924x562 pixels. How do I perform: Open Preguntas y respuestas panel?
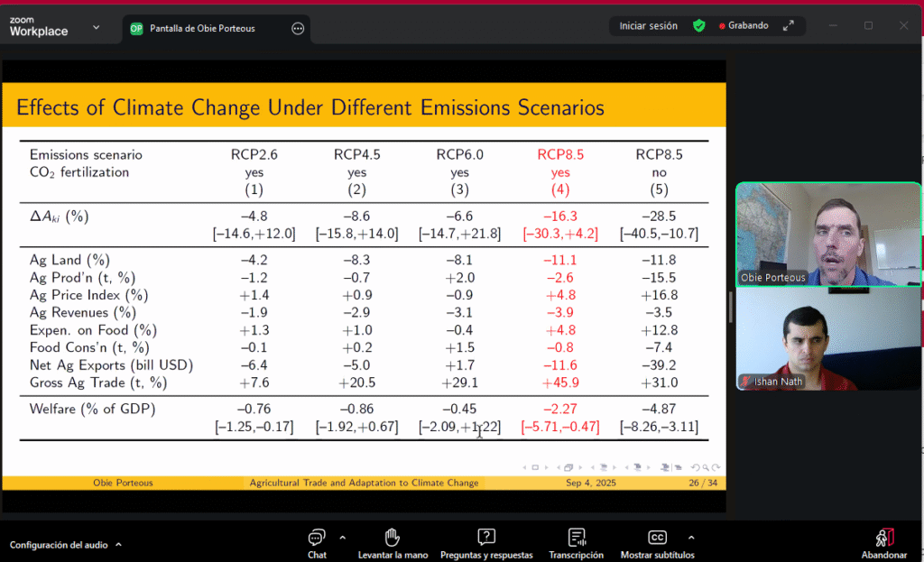tap(486, 539)
